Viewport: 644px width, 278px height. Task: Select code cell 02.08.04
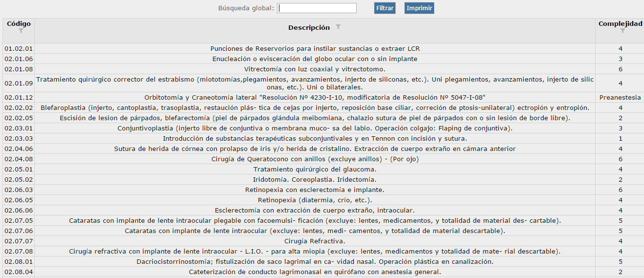19,272
